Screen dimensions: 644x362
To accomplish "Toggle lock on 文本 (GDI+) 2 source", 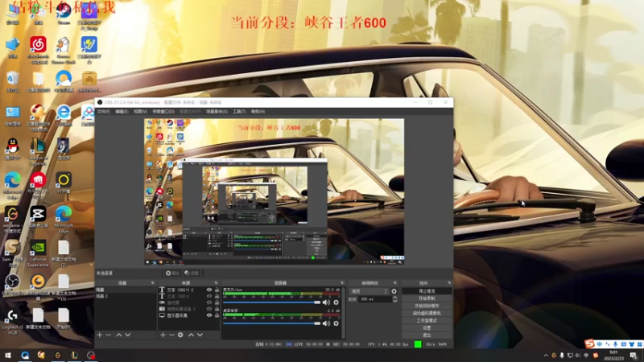I will pyautogui.click(x=217, y=290).
